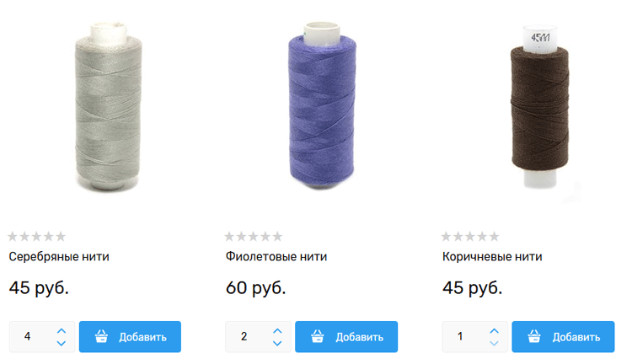Add Серебряные нити to cart with Добавить

click(x=130, y=336)
